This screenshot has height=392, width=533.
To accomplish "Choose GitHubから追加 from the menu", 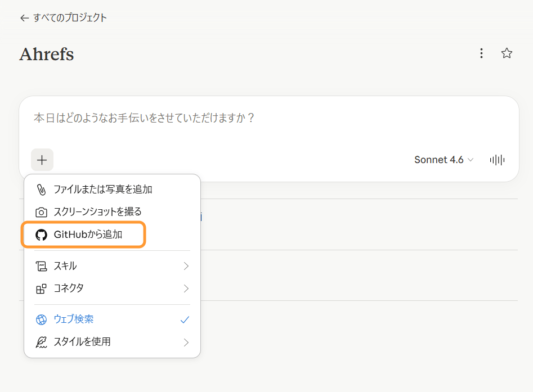I will 83,236.
